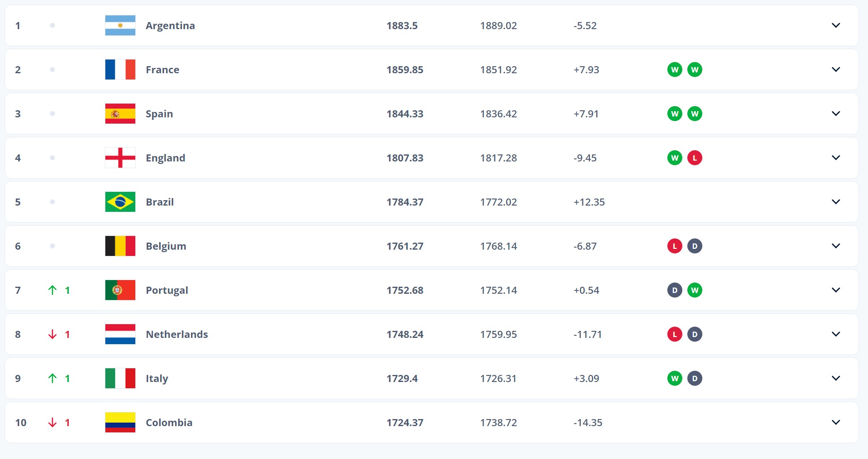This screenshot has width=868, height=459.
Task: Click the Brazil flag icon
Action: tap(120, 202)
